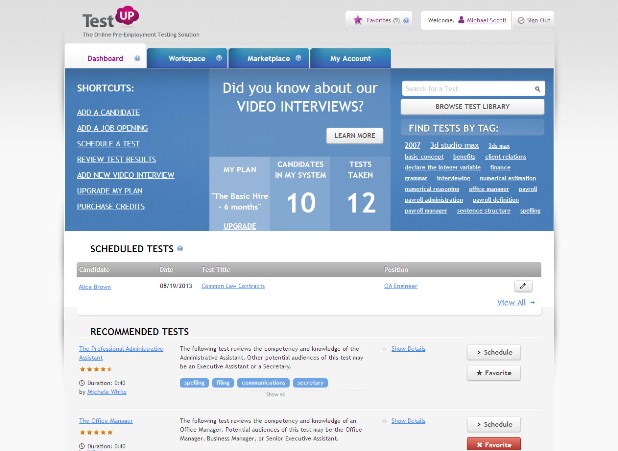Open the Review Test Results shortcut
Screen dimensions: 618x451
coord(116,159)
